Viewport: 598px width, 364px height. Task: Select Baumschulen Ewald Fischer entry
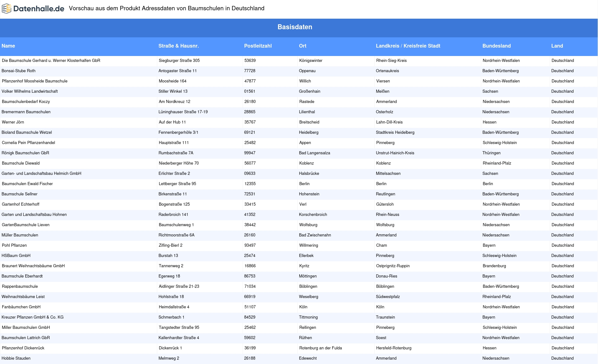pyautogui.click(x=27, y=184)
